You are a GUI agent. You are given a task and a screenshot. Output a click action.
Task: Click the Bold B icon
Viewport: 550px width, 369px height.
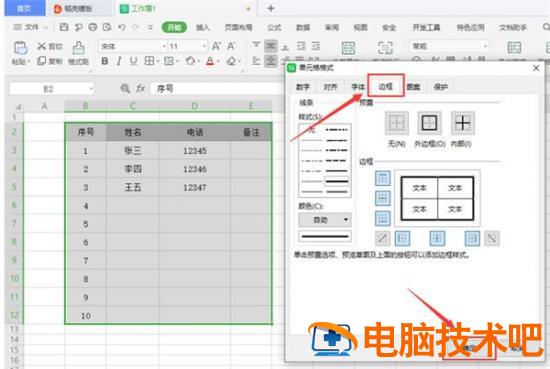[105, 61]
